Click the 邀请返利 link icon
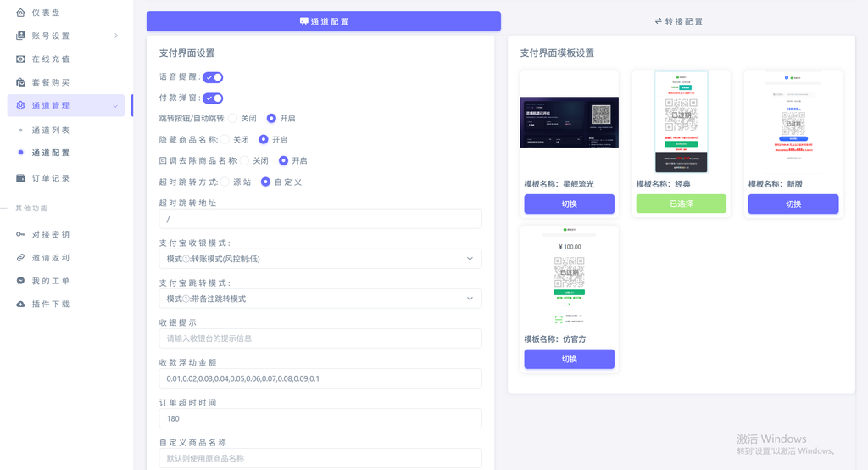 (20, 258)
